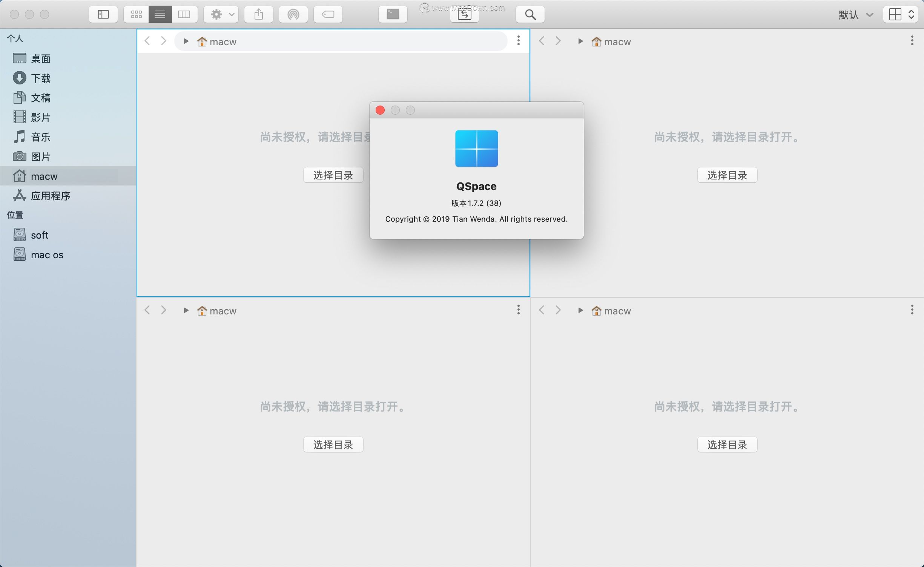Click the swap panes toolbar icon

coord(464,14)
